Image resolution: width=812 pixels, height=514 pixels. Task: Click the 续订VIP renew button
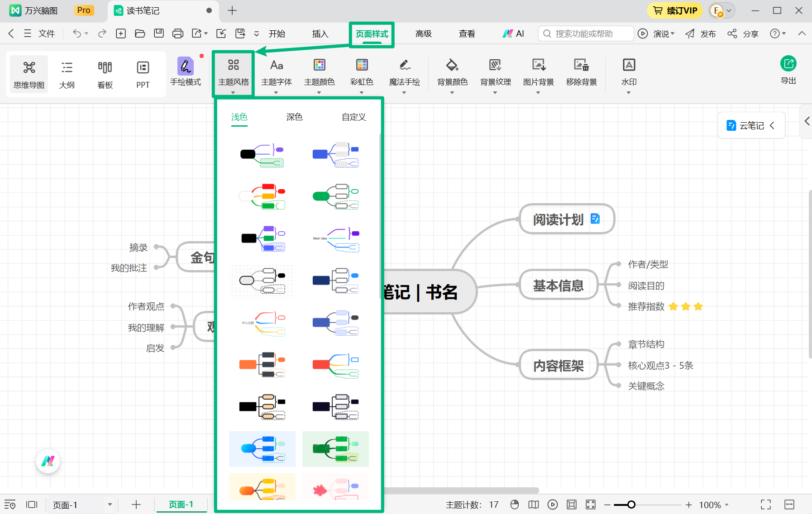674,10
